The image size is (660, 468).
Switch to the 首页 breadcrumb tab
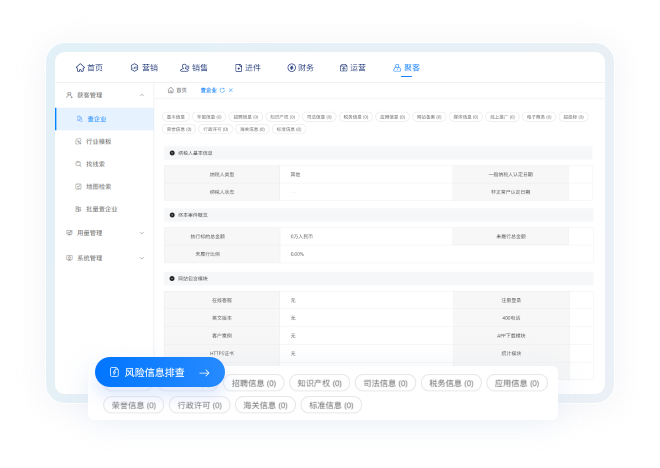[177, 90]
